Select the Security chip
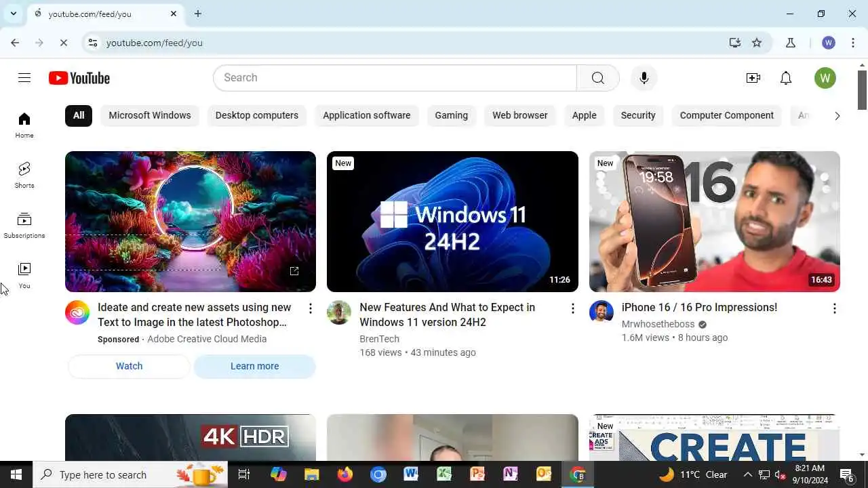868x488 pixels. 638,115
